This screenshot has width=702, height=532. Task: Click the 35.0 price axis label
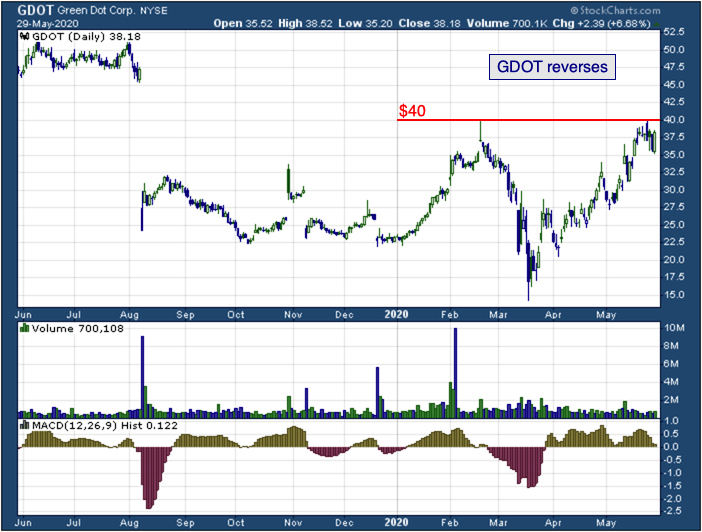(x=674, y=154)
